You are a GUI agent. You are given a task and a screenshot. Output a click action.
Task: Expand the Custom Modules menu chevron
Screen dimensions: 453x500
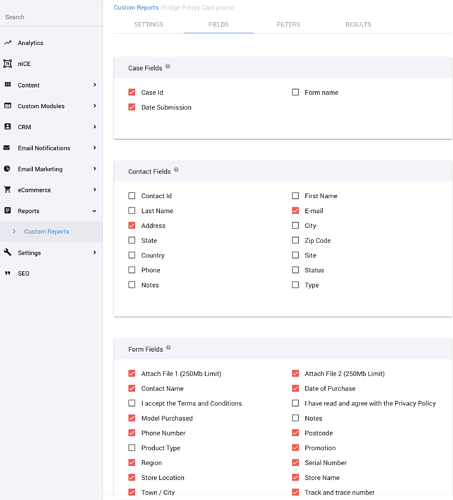click(95, 106)
